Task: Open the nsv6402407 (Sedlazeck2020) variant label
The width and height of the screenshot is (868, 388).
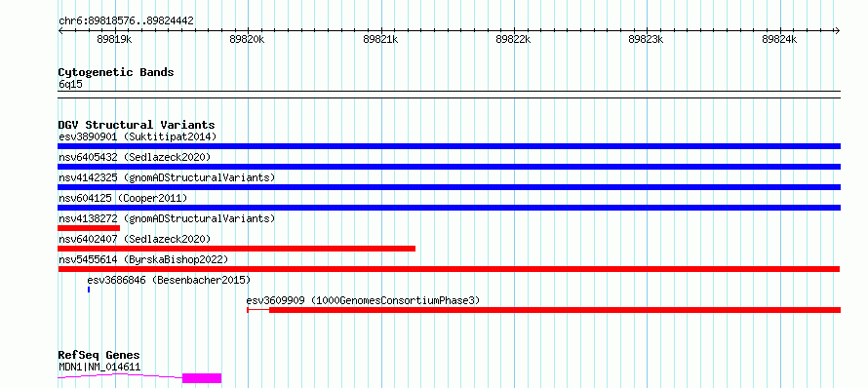Action: click(x=135, y=239)
